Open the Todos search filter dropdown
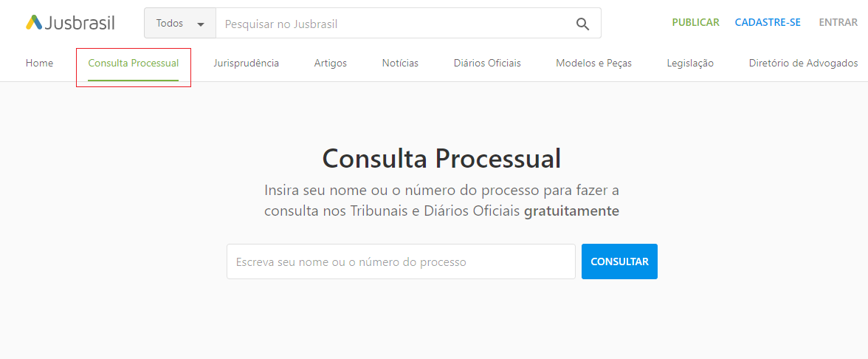Viewport: 868px width, 359px height. (180, 24)
